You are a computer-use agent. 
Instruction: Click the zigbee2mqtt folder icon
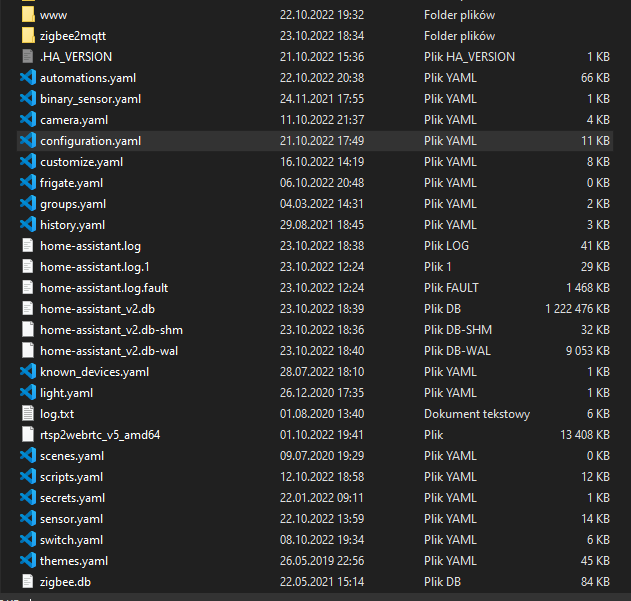click(28, 36)
